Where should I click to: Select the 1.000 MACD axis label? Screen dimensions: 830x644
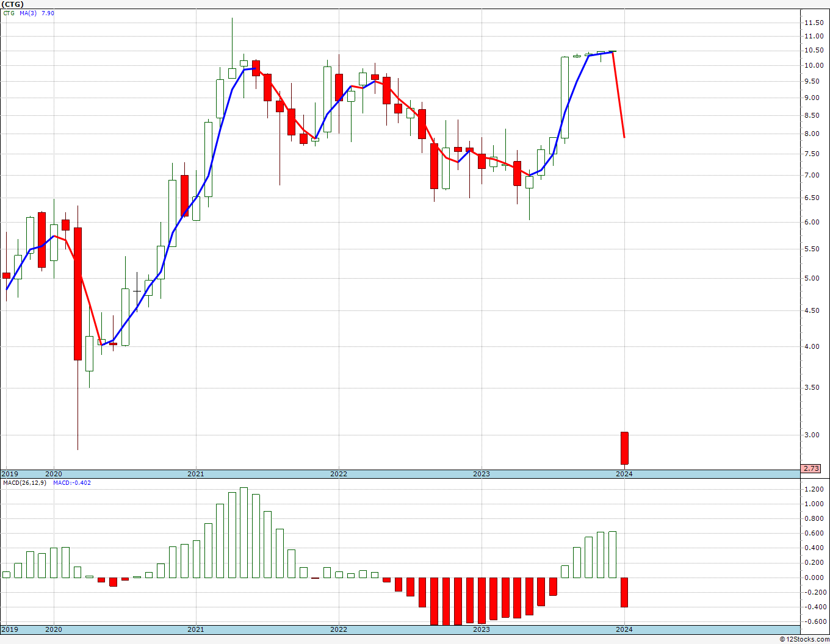[814, 504]
